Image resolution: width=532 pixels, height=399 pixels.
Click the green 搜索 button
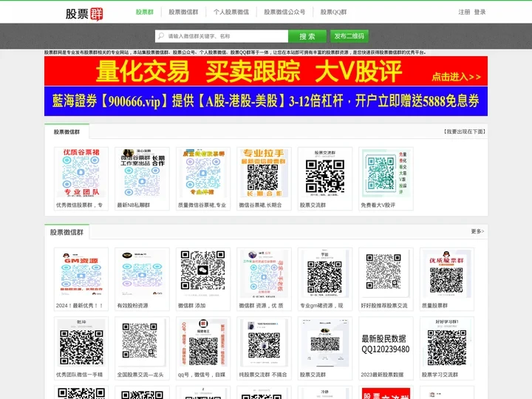click(x=307, y=36)
